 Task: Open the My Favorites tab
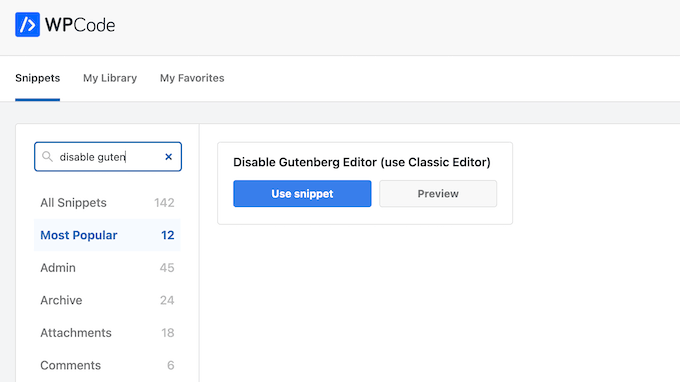[192, 78]
